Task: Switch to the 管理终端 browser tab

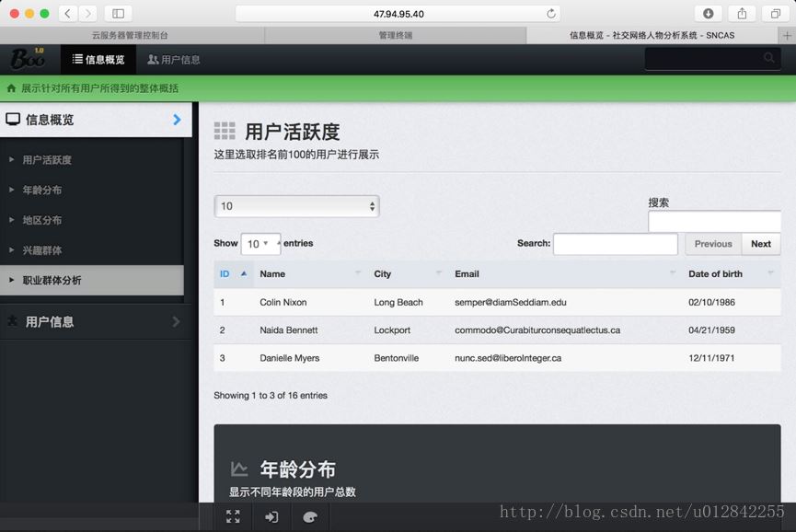Action: tap(396, 35)
